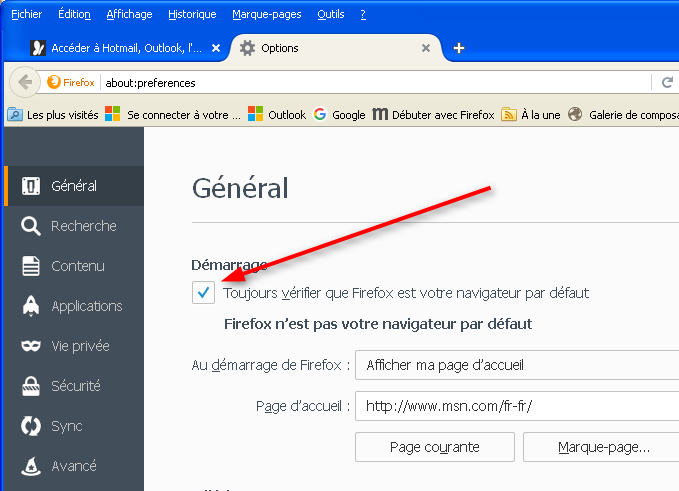Click the Contenu document icon
This screenshot has height=491, width=679.
point(31,266)
